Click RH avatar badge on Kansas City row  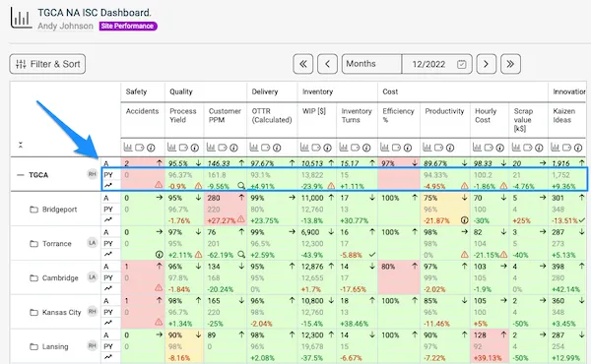[x=92, y=311]
